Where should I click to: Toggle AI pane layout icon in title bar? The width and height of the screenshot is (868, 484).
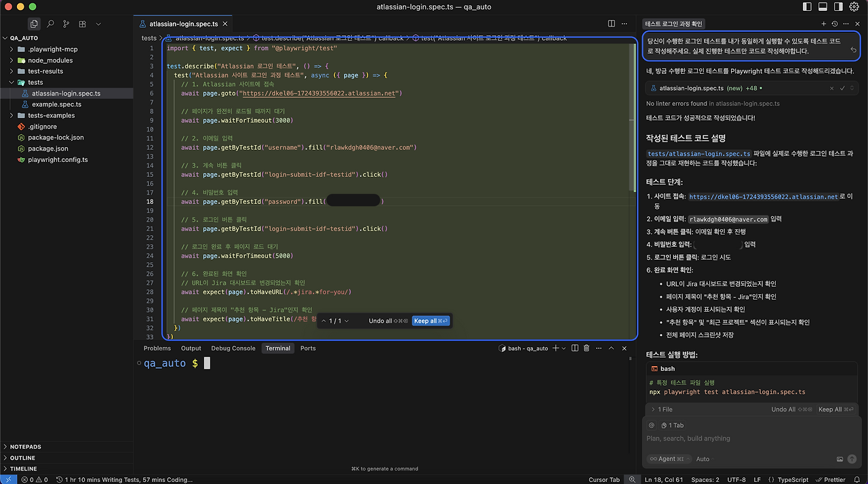tap(838, 7)
